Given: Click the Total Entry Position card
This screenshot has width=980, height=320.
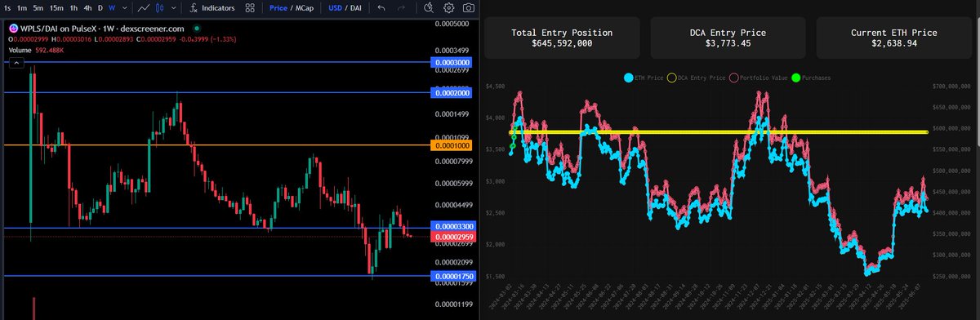Looking at the screenshot, I should pos(562,37).
